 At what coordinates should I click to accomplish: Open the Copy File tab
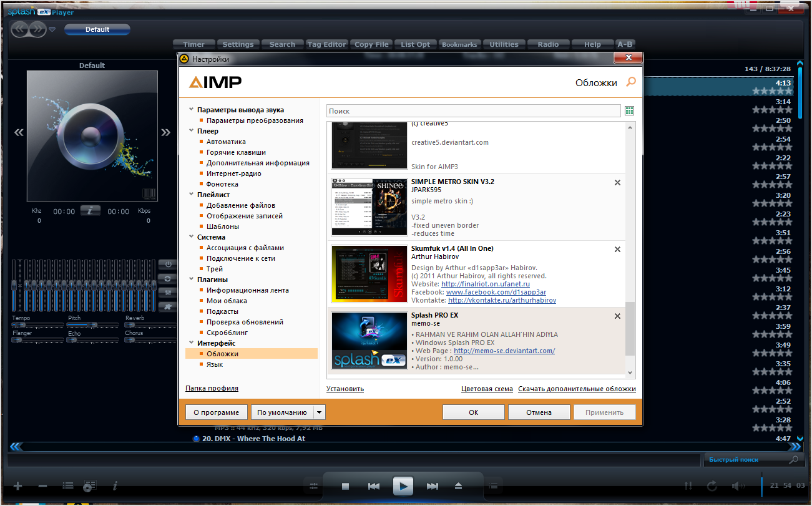pos(371,44)
